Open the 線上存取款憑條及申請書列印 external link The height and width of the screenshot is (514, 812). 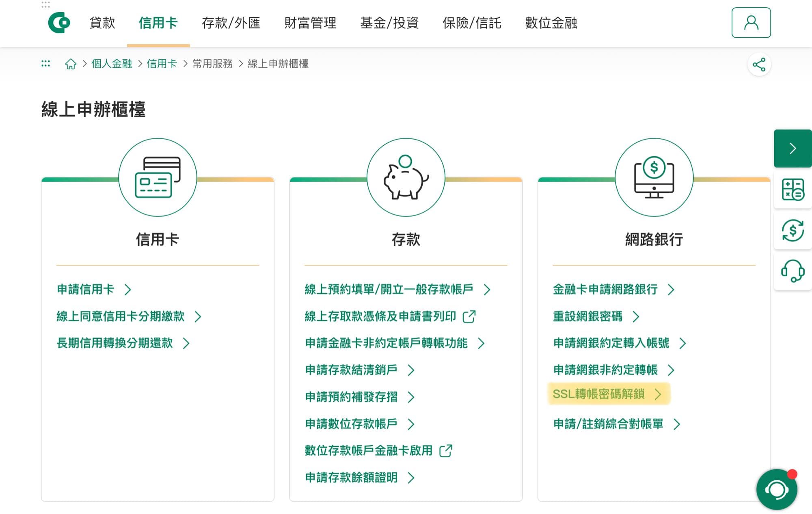point(380,317)
